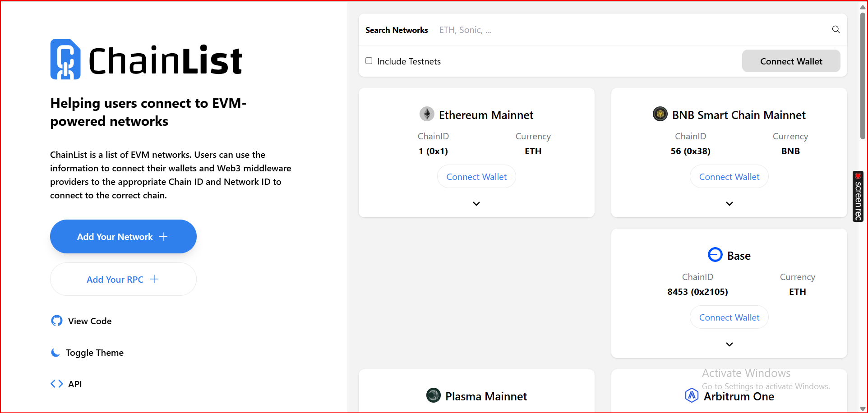Screen dimensions: 868x413
Task: Enable the Include Testnets checkbox
Action: (x=369, y=61)
